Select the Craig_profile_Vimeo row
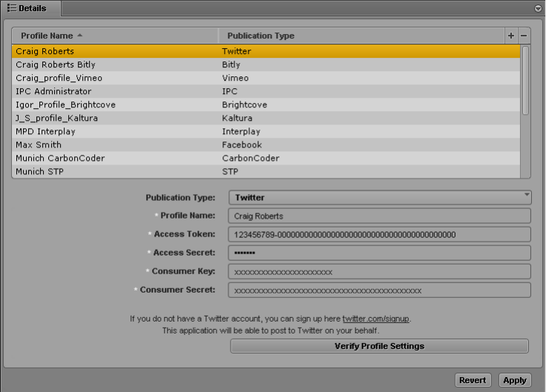Image resolution: width=546 pixels, height=392 pixels. (266, 78)
